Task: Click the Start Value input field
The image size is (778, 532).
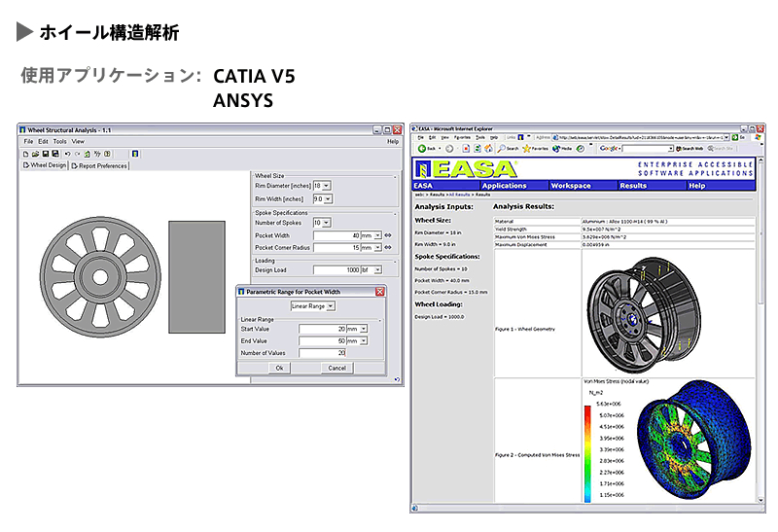Action: point(322,329)
